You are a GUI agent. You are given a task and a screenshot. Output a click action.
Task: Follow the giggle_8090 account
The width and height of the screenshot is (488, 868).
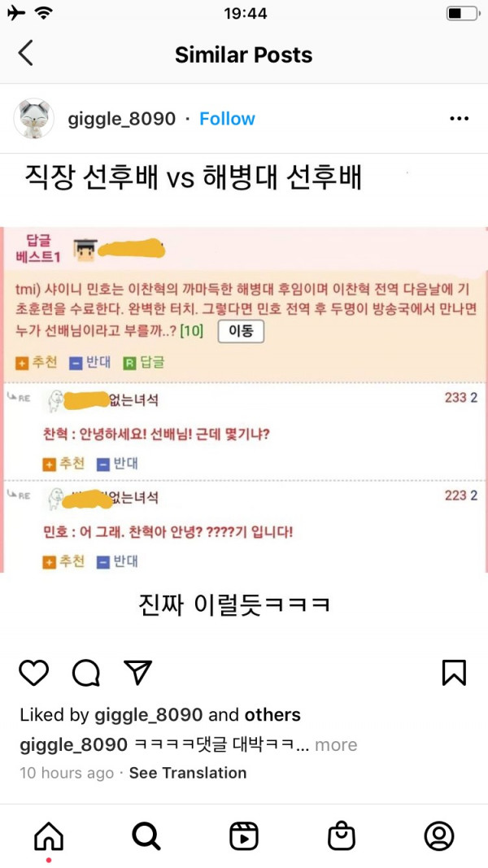tap(228, 119)
